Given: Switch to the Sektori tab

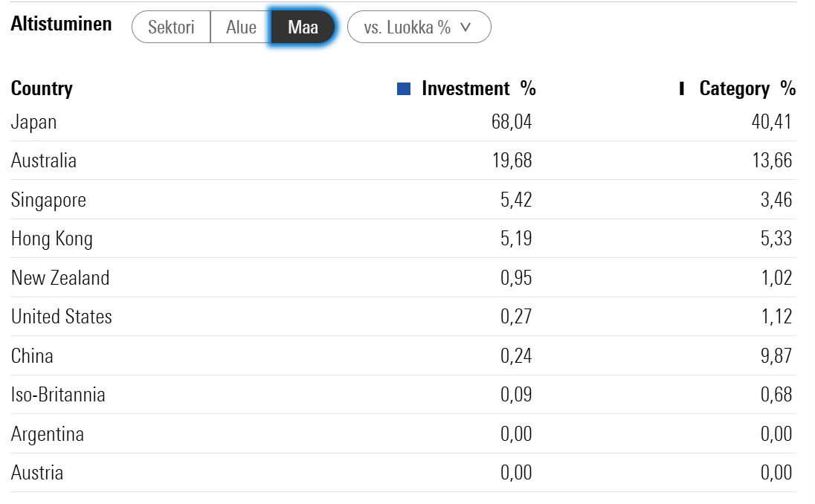Looking at the screenshot, I should coord(171,27).
